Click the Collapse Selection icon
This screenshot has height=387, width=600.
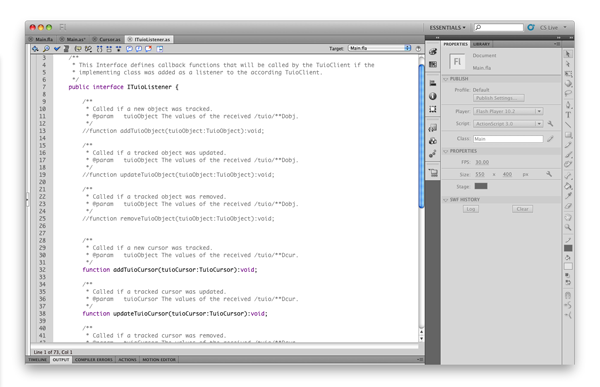point(109,49)
